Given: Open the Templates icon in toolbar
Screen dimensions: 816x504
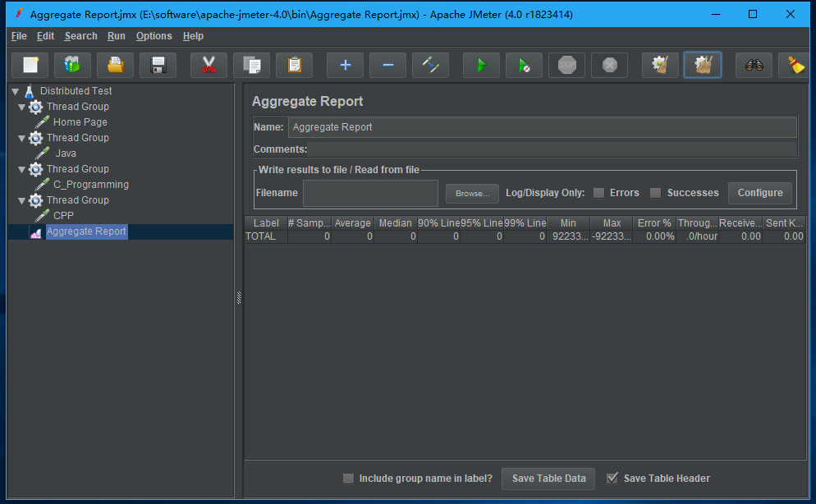Looking at the screenshot, I should click(73, 65).
